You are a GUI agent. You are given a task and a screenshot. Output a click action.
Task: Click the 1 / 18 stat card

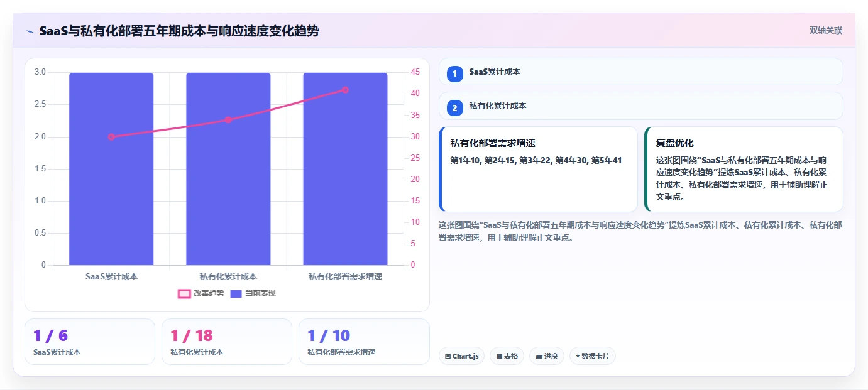227,342
